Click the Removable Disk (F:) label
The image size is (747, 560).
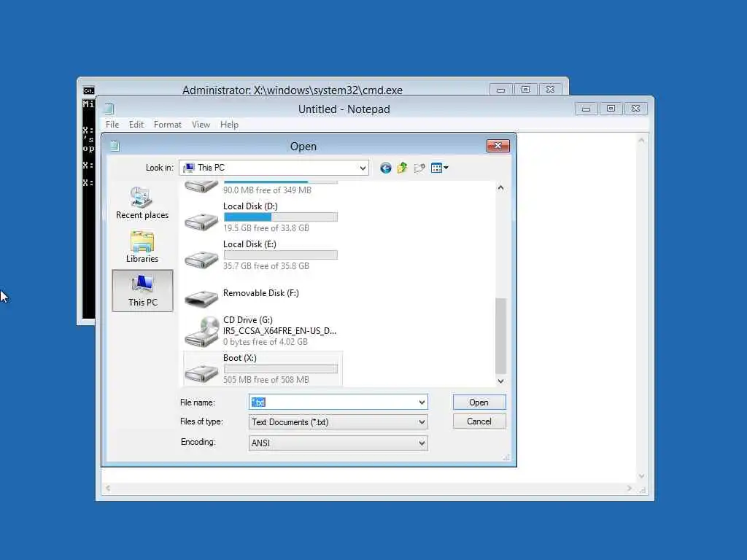click(x=261, y=293)
